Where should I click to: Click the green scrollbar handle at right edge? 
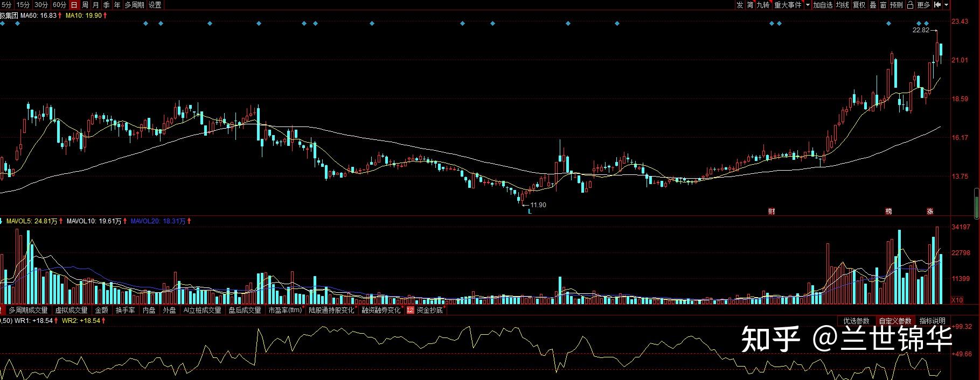click(x=976, y=203)
